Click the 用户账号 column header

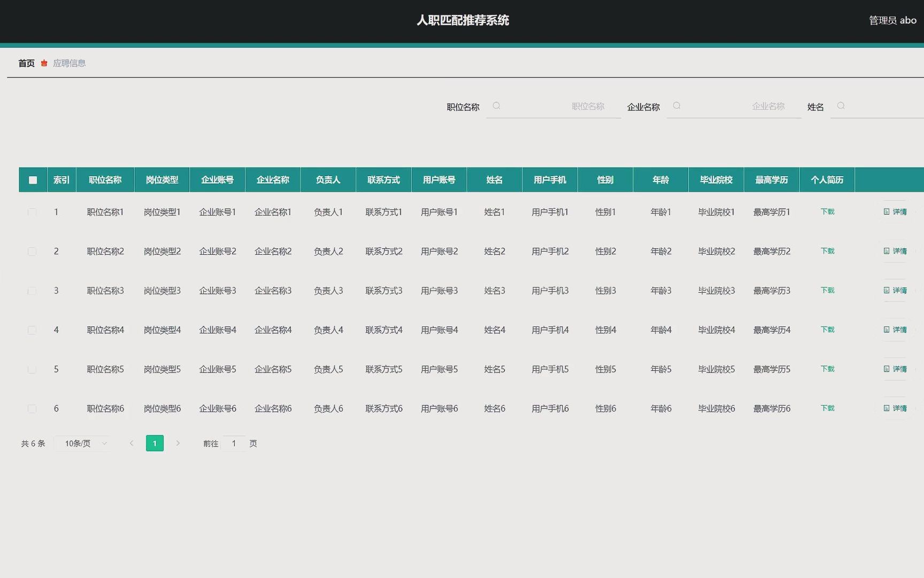tap(439, 180)
